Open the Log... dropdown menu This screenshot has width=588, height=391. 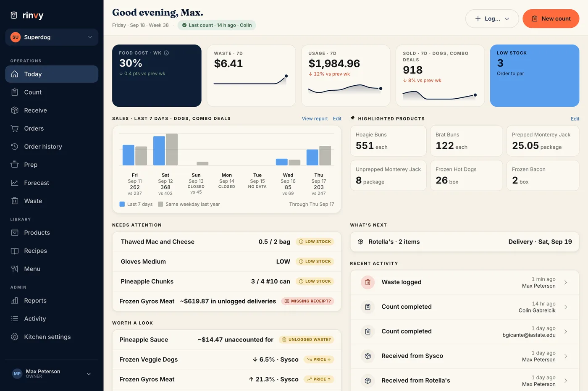(492, 18)
